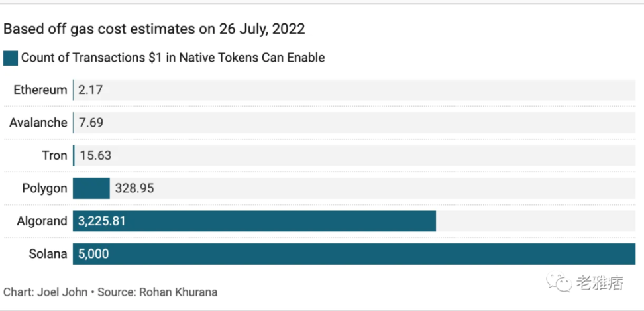Click the Ethereum value 2.17

(90, 90)
